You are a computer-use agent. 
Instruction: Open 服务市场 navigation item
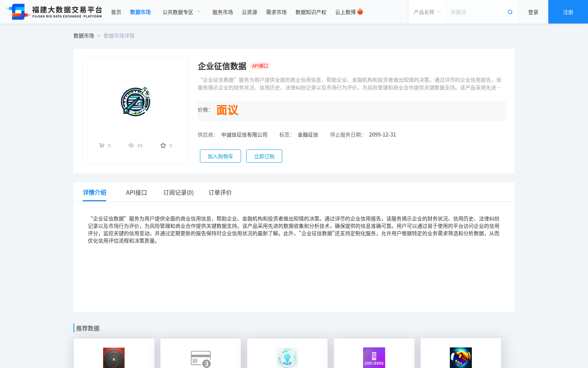223,12
